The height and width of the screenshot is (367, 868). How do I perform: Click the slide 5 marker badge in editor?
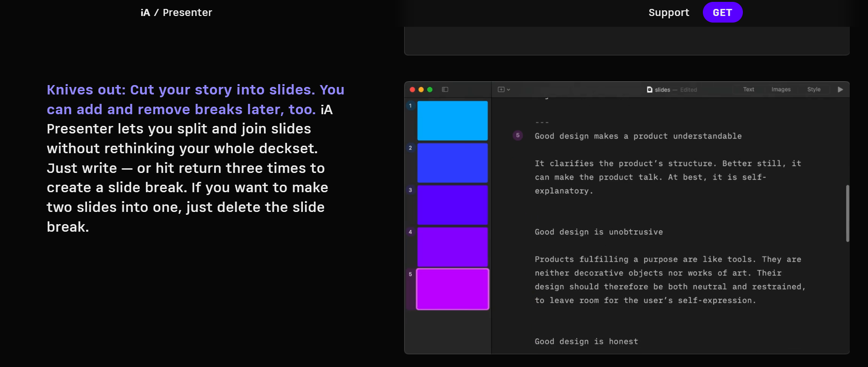click(x=518, y=135)
